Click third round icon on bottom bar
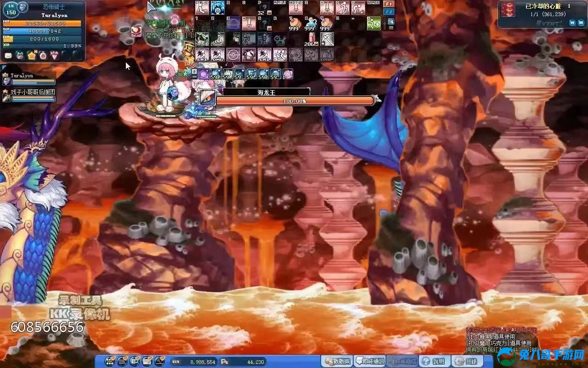The height and width of the screenshot is (368, 588). 135,362
